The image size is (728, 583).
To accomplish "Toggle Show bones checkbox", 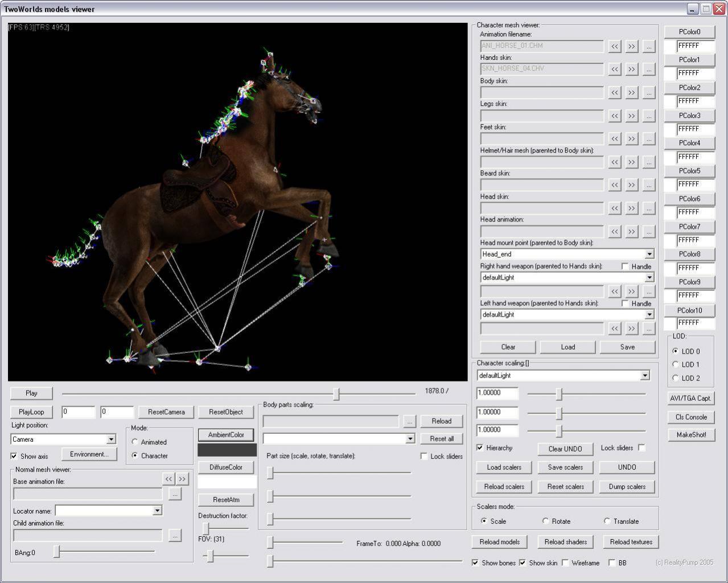I will click(475, 563).
